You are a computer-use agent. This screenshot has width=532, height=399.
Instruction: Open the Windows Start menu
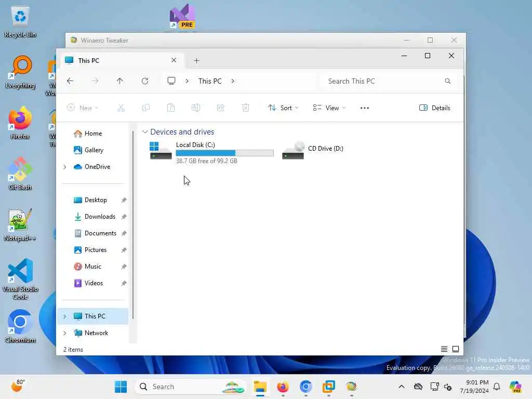point(121,387)
